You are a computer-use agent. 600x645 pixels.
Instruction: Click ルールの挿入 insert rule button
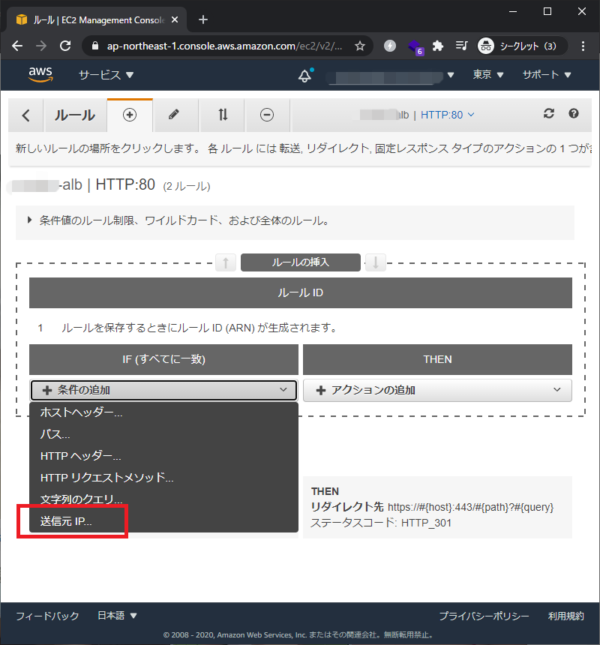[x=301, y=262]
